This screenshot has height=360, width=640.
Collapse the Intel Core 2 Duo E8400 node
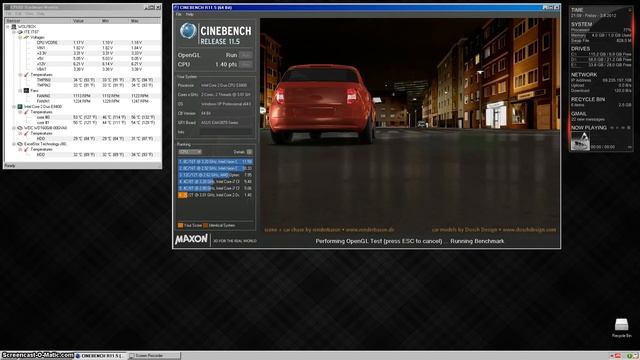click(13, 107)
